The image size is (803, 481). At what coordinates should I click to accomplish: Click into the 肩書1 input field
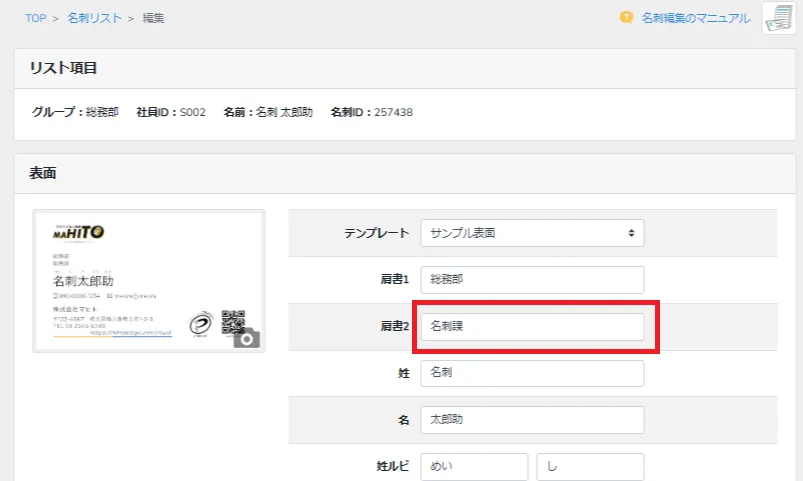tap(532, 280)
